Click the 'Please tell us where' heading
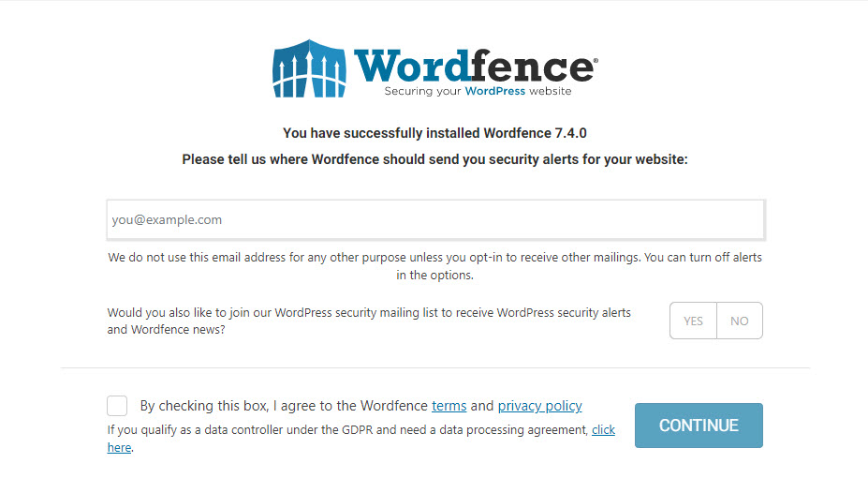This screenshot has width=868, height=493. (x=434, y=159)
